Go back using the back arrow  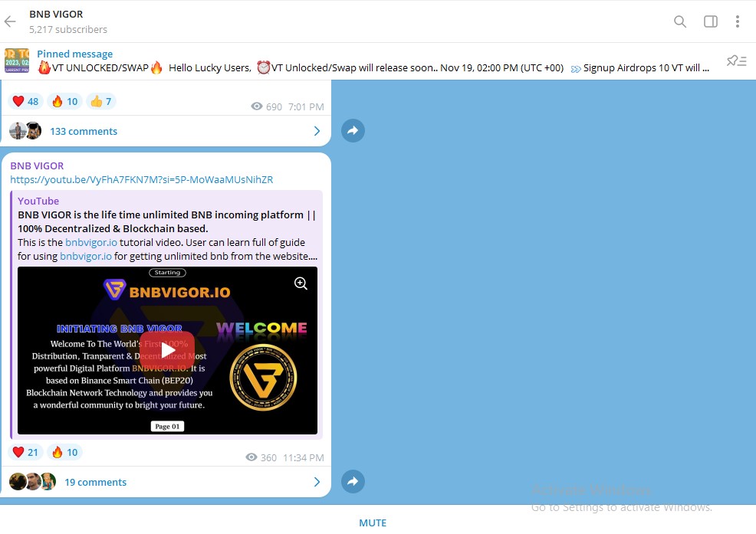coord(9,21)
